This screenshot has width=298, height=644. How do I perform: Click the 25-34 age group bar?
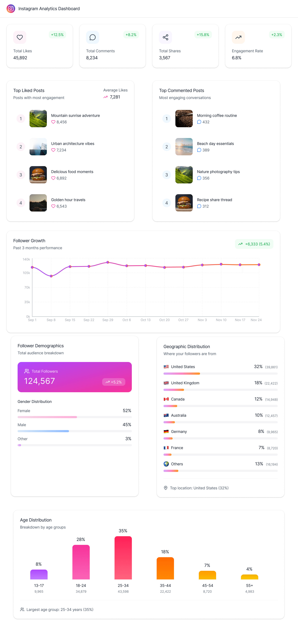[123, 558]
